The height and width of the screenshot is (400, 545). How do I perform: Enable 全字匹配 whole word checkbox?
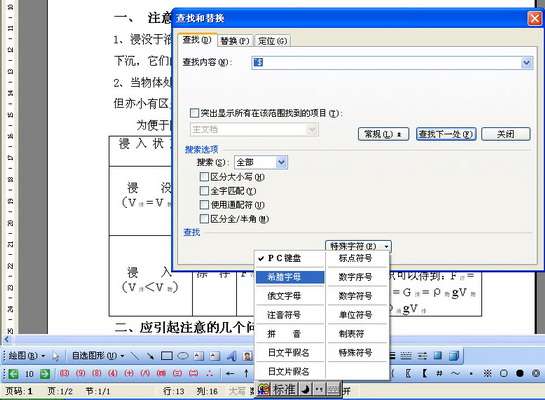point(204,191)
